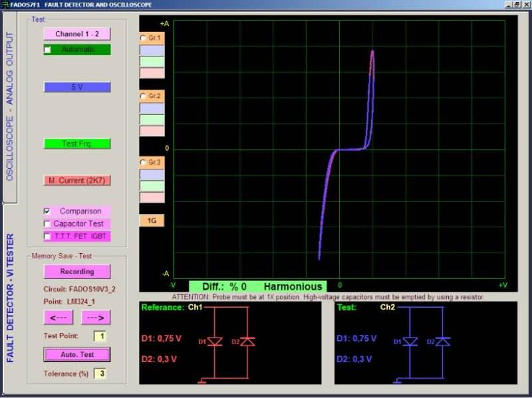Click the pink swatch under Gr.1

[x=151, y=73]
